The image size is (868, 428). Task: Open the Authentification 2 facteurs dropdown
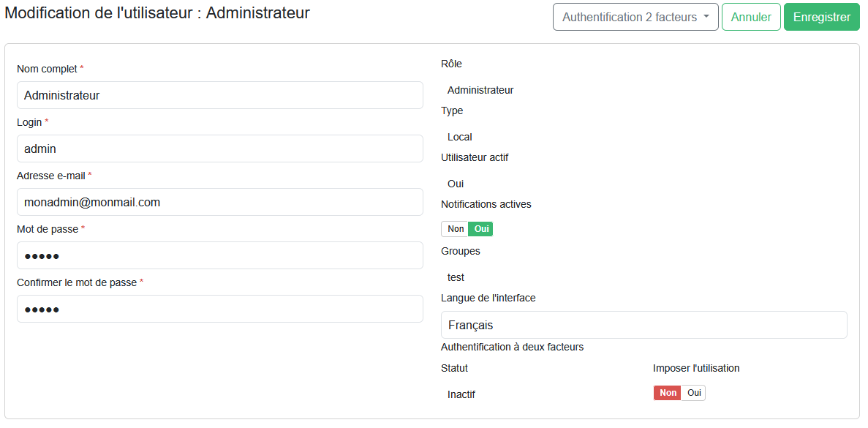(x=629, y=16)
